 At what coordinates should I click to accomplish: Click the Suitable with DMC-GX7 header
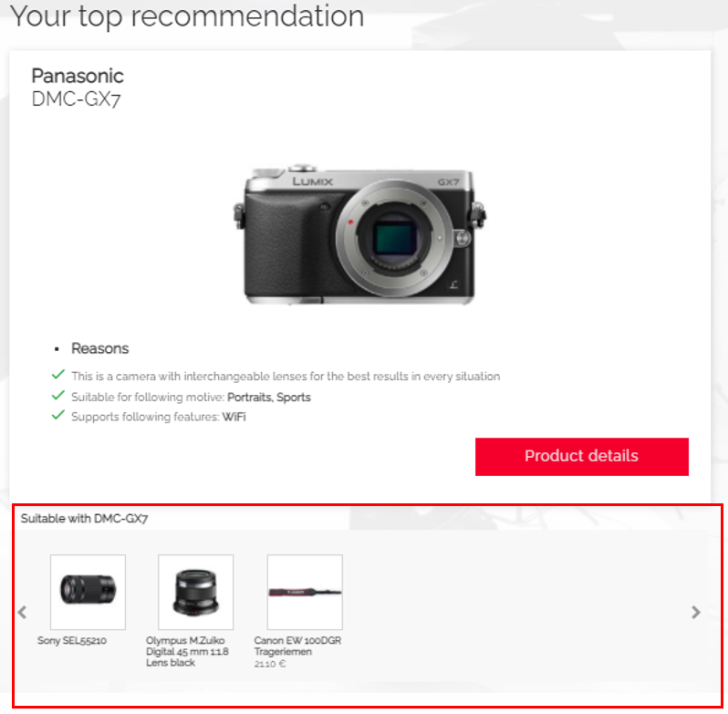pos(84,519)
